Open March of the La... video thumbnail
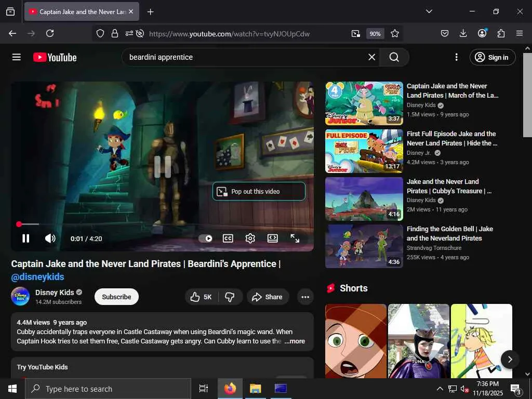The width and height of the screenshot is (532, 399). [x=364, y=103]
